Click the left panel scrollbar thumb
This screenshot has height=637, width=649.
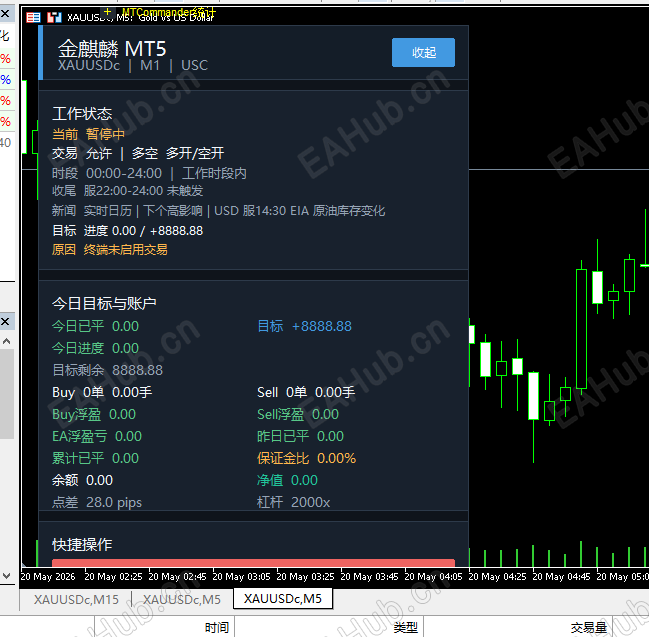(7, 393)
